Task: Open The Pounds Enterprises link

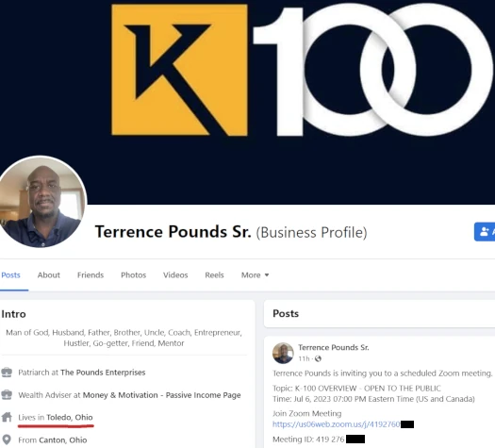Action: click(x=103, y=373)
